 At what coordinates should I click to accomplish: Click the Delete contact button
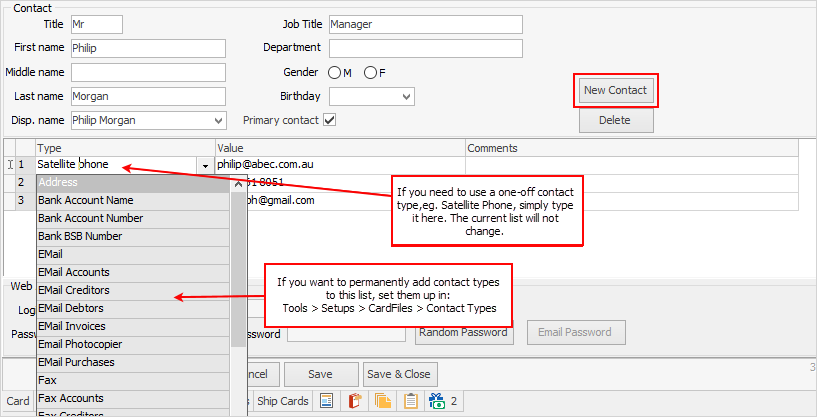616,120
